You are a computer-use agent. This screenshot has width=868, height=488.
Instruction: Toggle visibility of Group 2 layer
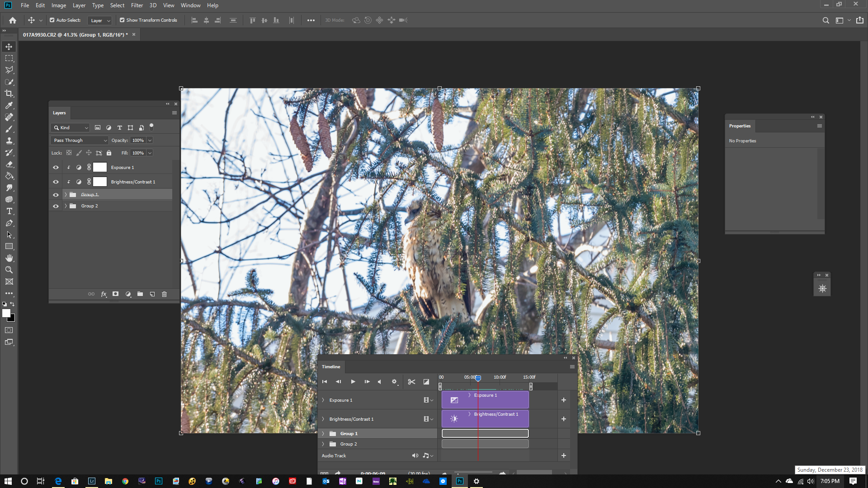point(56,206)
